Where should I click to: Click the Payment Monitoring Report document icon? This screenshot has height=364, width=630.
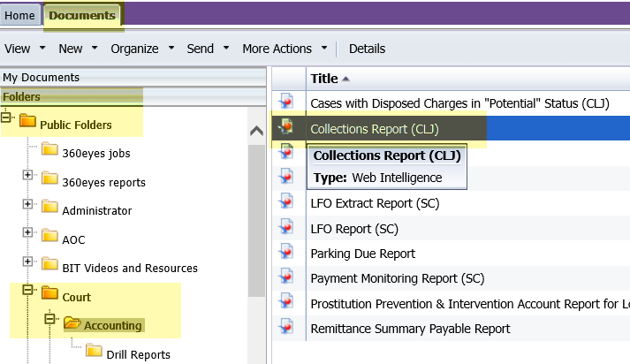(286, 277)
